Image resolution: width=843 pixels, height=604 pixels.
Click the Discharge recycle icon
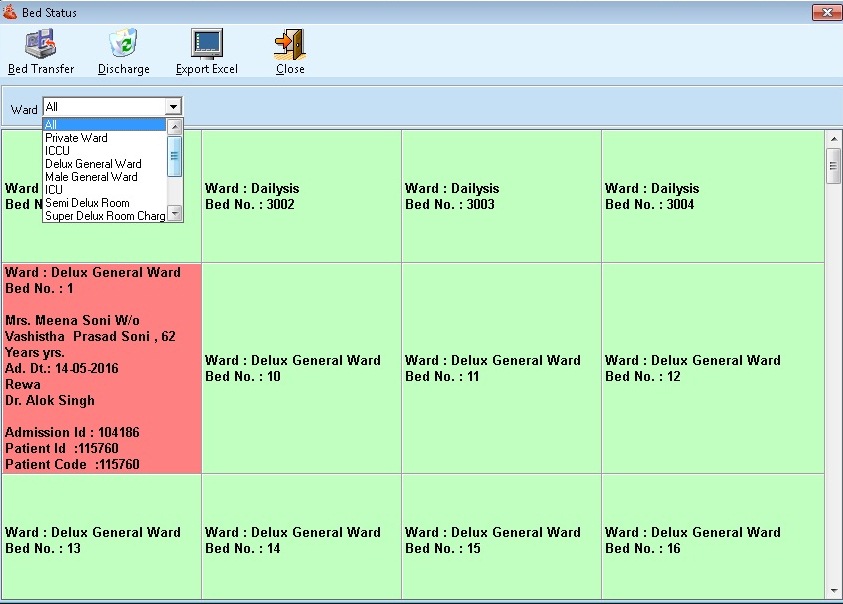(123, 45)
